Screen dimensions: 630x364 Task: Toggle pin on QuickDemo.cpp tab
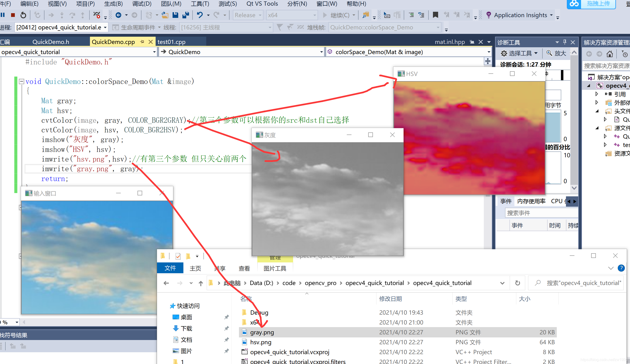[x=142, y=42]
